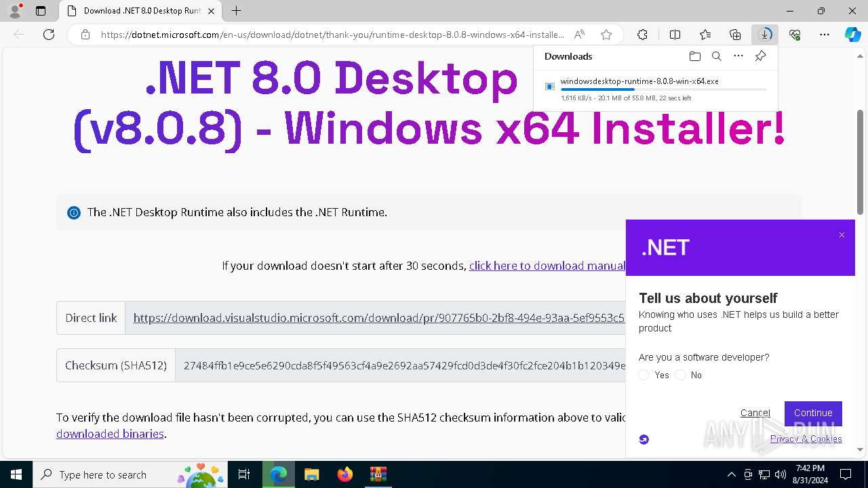The height and width of the screenshot is (488, 868).
Task: Click the SHA512 checksum value field
Action: [x=400, y=365]
